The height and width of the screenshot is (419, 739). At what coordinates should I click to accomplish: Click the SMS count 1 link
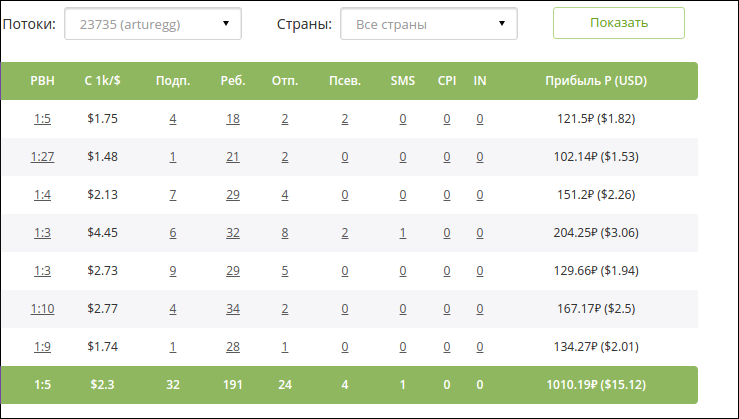coord(402,233)
